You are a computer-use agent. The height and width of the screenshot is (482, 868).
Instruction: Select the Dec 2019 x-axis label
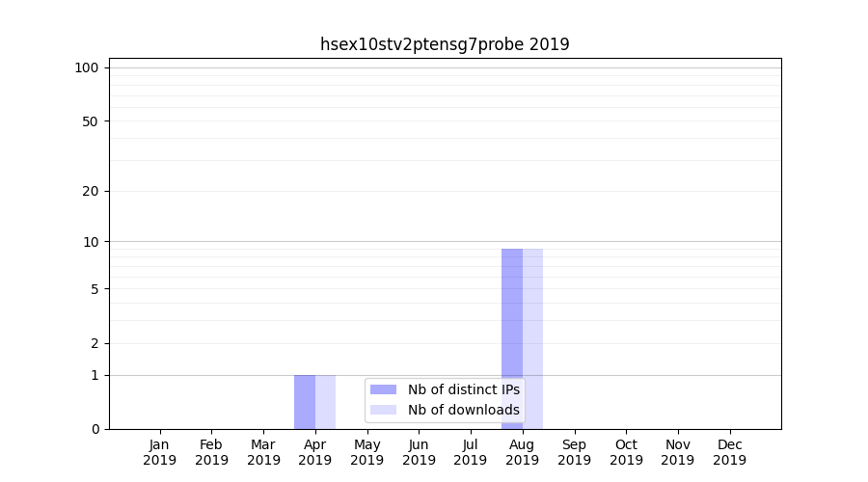[729, 452]
